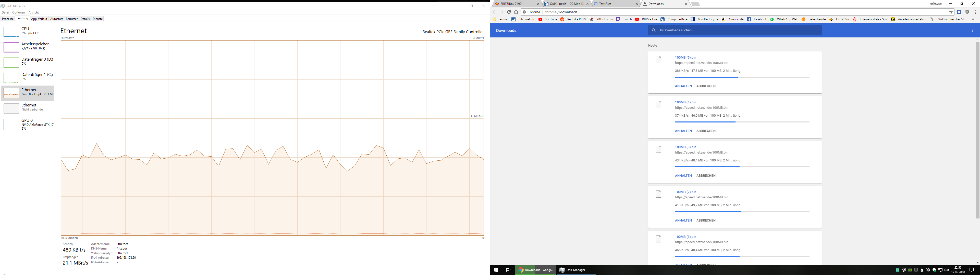Screen dimensions: 980x275
Task: Click the Chrome home icon
Action: (516, 12)
